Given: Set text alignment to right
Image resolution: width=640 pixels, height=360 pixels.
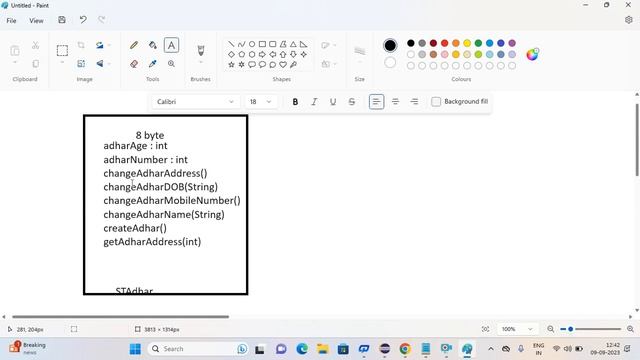Looking at the screenshot, I should pyautogui.click(x=414, y=102).
